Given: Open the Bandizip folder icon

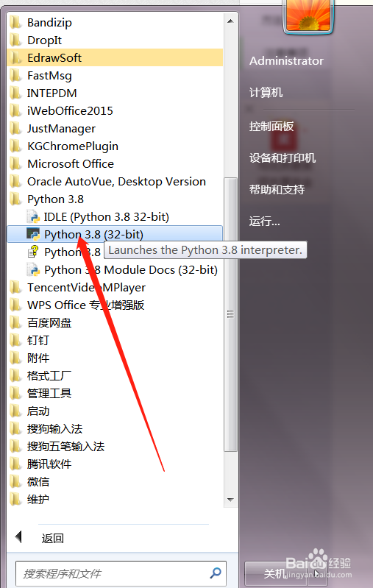Looking at the screenshot, I should pos(15,23).
